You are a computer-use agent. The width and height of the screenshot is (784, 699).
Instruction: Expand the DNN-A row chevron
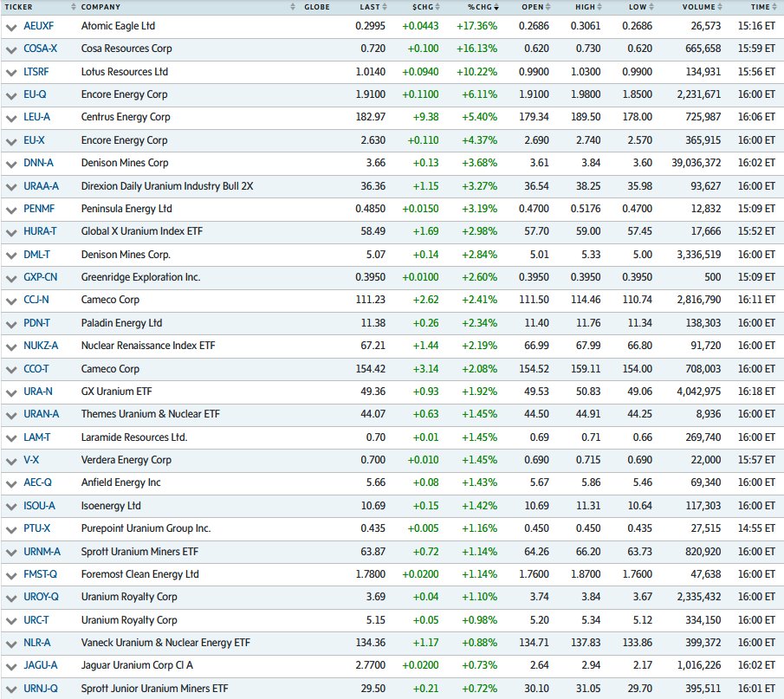(11, 164)
